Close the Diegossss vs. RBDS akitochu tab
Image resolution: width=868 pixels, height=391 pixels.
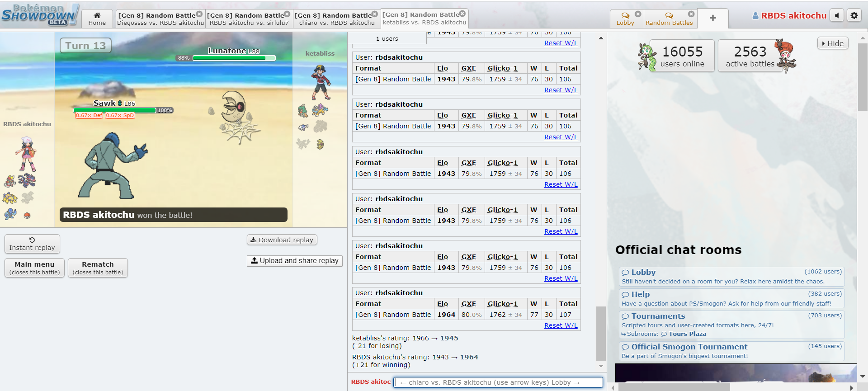tap(199, 14)
